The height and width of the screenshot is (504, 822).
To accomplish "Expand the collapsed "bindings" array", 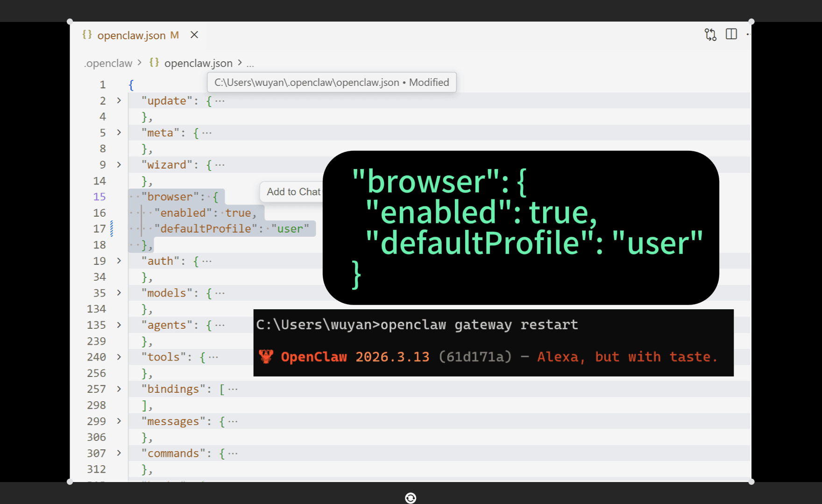I will coord(119,389).
